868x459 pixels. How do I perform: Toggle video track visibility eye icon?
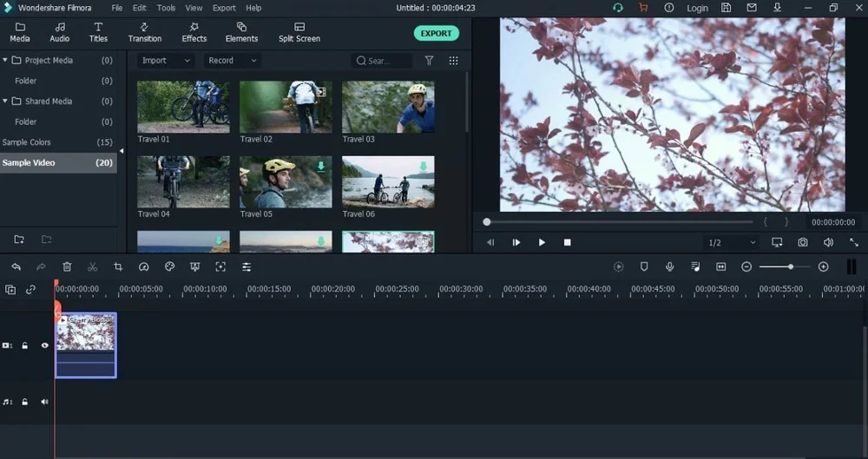(45, 345)
